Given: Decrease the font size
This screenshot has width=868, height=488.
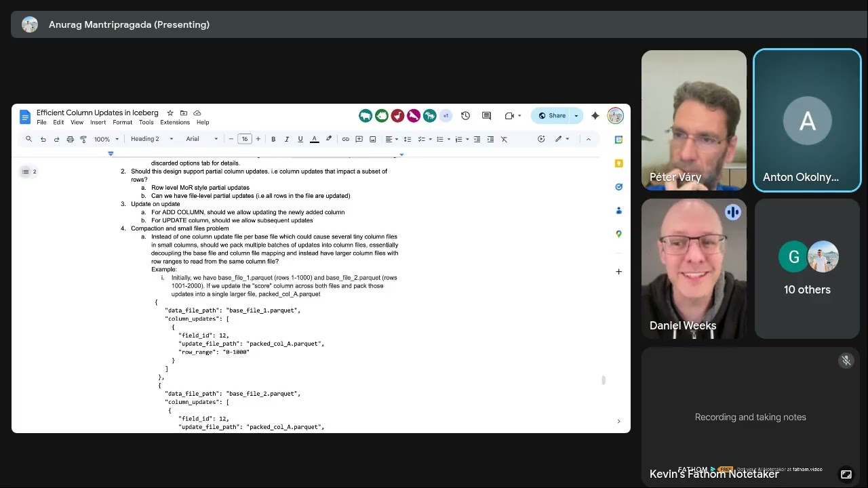Looking at the screenshot, I should 231,139.
